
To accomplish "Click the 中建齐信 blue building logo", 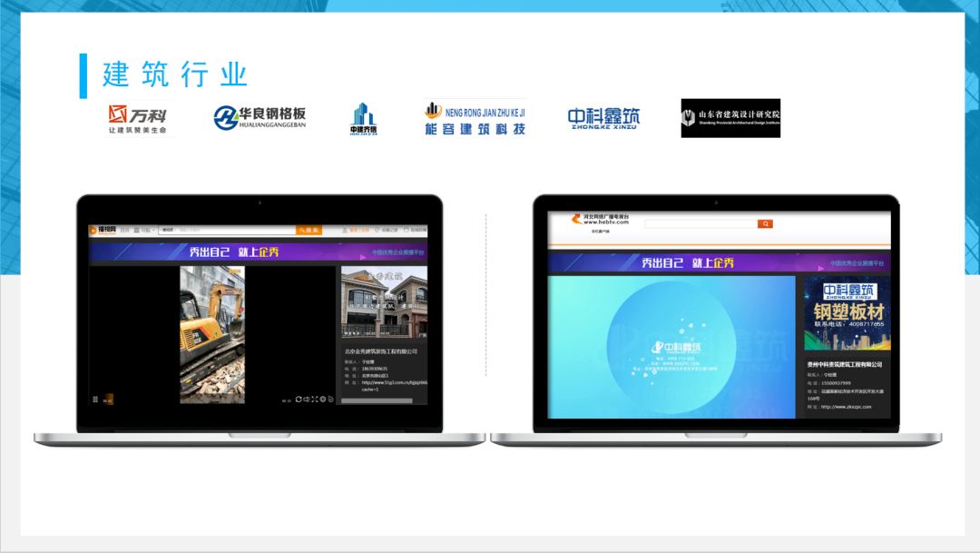I will 363,119.
